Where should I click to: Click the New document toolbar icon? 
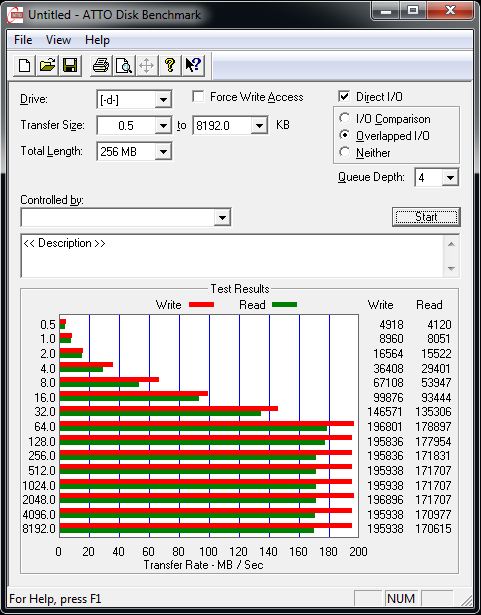(x=24, y=65)
